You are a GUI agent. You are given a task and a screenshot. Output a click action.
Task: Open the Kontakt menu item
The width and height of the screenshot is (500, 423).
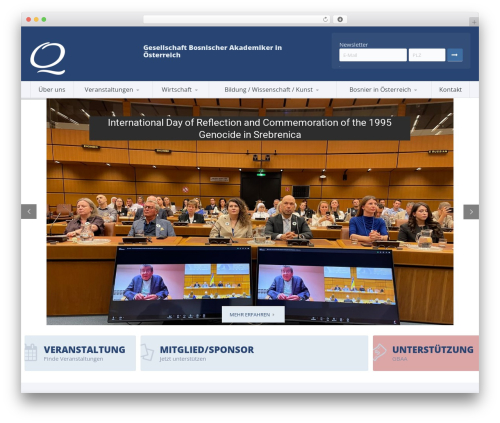click(x=450, y=90)
